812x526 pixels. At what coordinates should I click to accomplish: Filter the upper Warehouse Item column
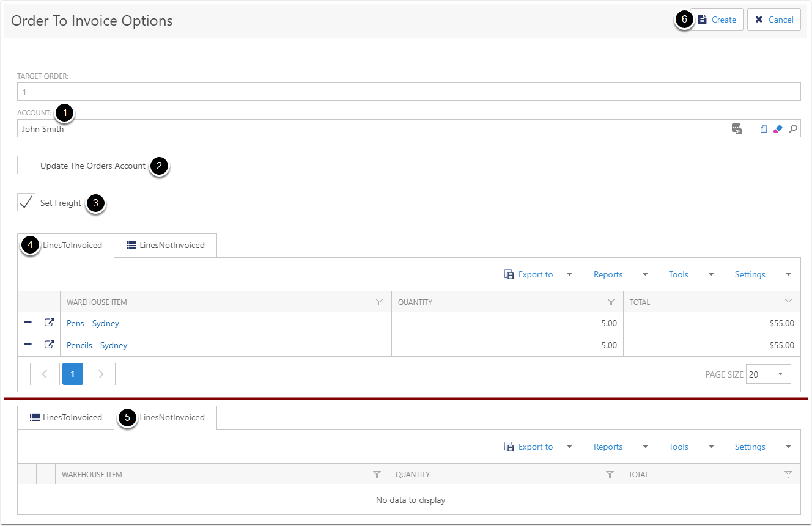[379, 302]
